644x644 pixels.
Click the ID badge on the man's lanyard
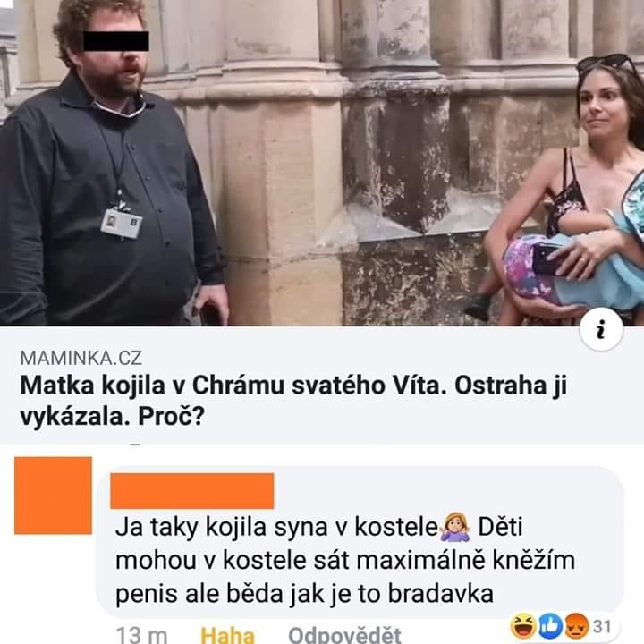pyautogui.click(x=122, y=224)
